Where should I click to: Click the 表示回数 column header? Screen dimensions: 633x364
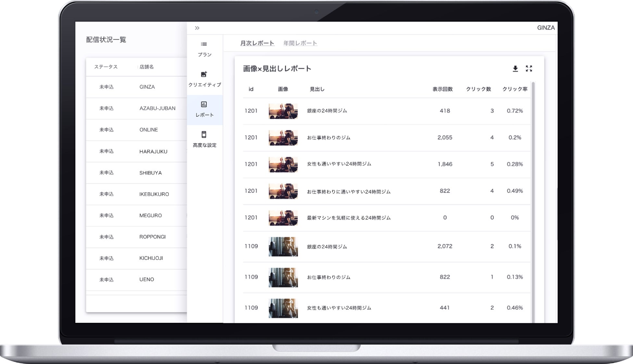coord(442,89)
